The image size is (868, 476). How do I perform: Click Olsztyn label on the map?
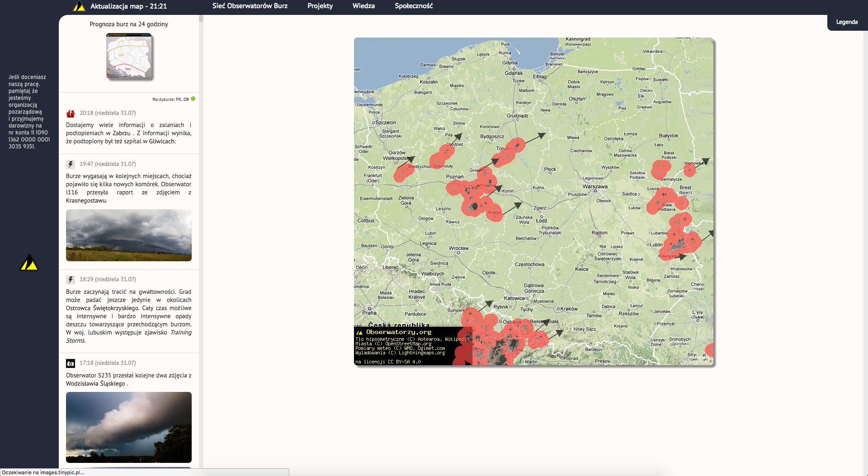[x=577, y=99]
